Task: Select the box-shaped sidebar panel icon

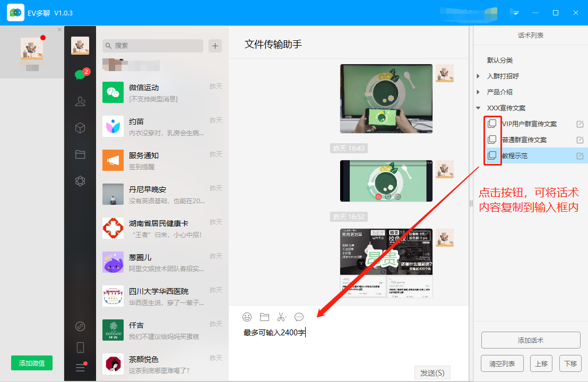Action: coord(80,128)
